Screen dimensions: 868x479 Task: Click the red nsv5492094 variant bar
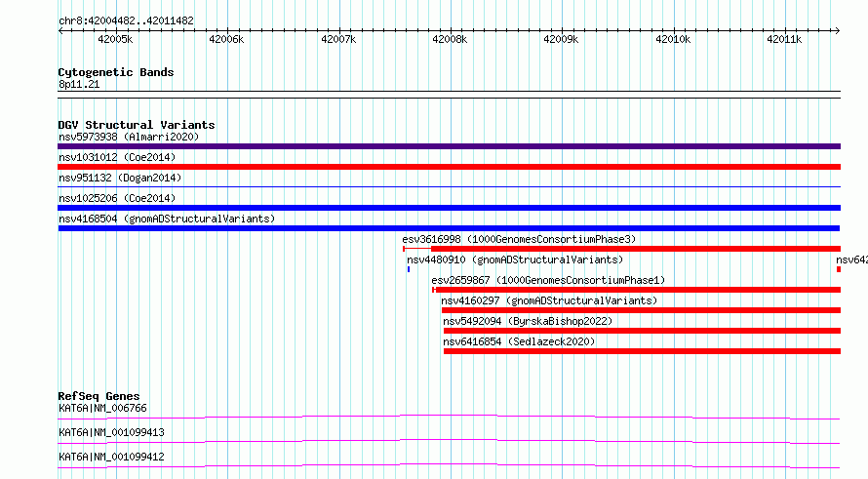(642, 331)
